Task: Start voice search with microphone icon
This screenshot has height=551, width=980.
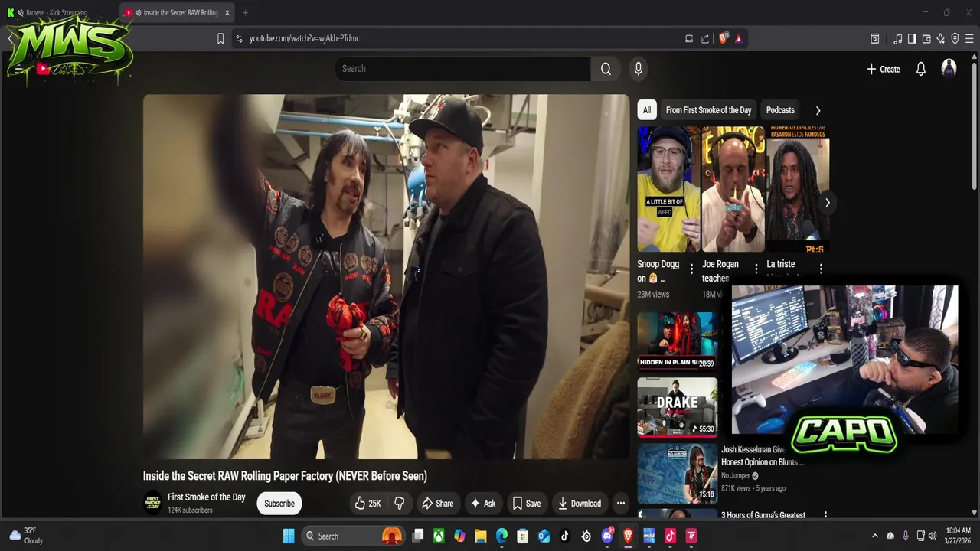Action: tap(638, 69)
